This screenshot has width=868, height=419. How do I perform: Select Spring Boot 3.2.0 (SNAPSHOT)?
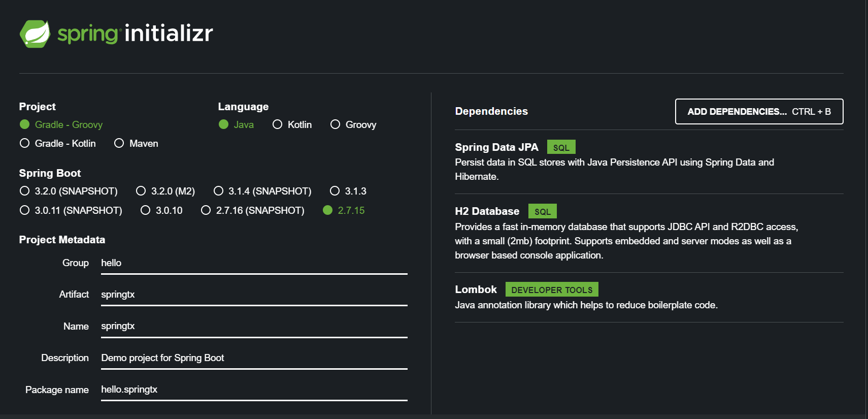tap(25, 191)
